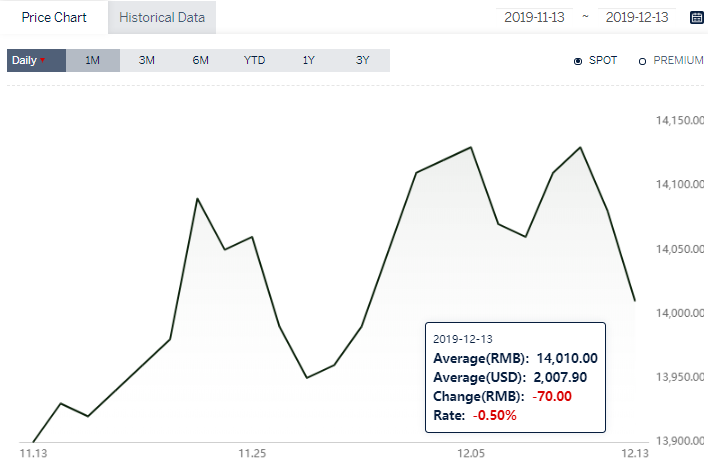Click the red dropdown arrow beside Daily
Screen dimensions: 708x468
(x=42, y=60)
